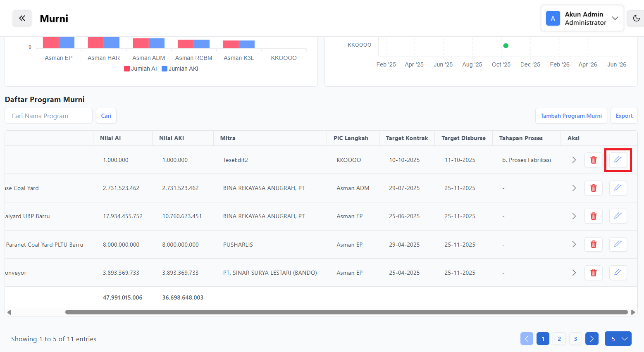Toggle Jumlah AKI legend series
Viewport: 644px width, 352px height.
point(180,69)
